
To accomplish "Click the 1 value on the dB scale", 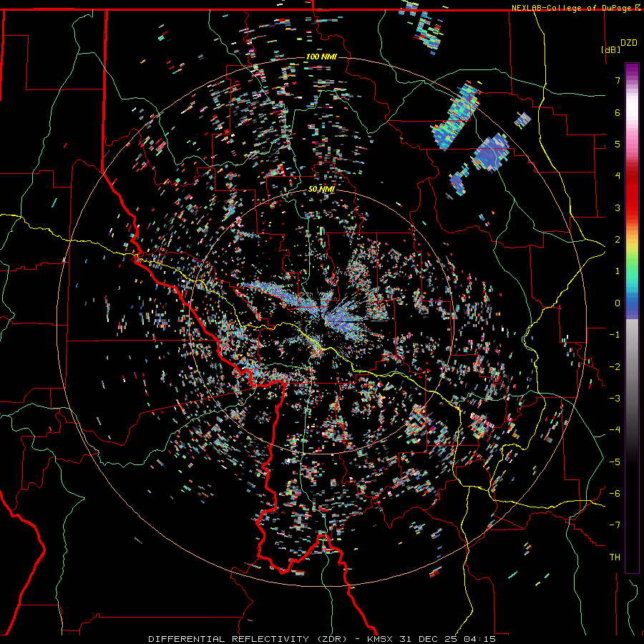I will pos(618,271).
